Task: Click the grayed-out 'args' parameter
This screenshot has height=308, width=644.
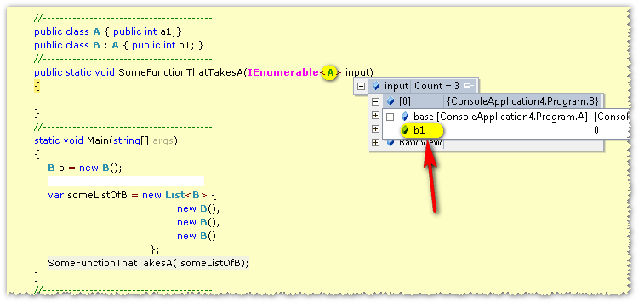Action: point(163,141)
